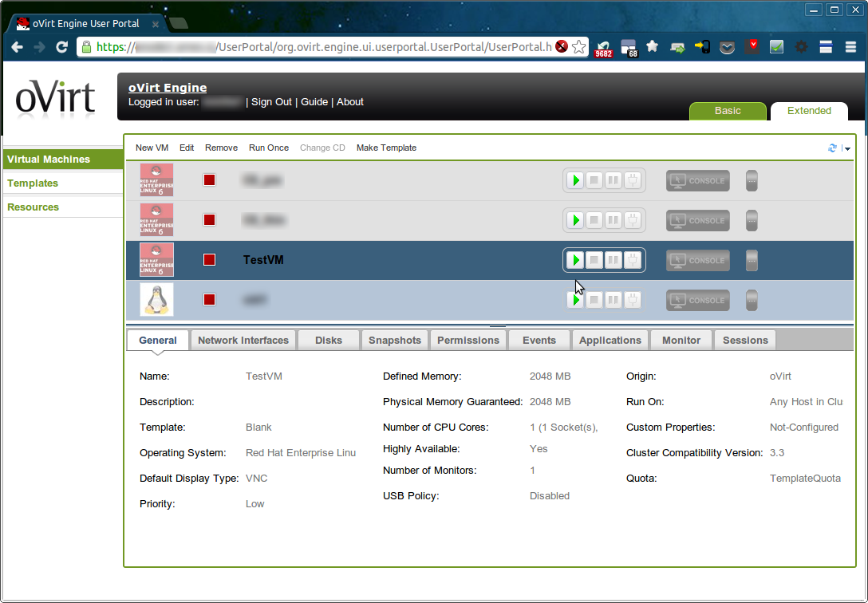Click New VM in the toolbar

pos(152,148)
